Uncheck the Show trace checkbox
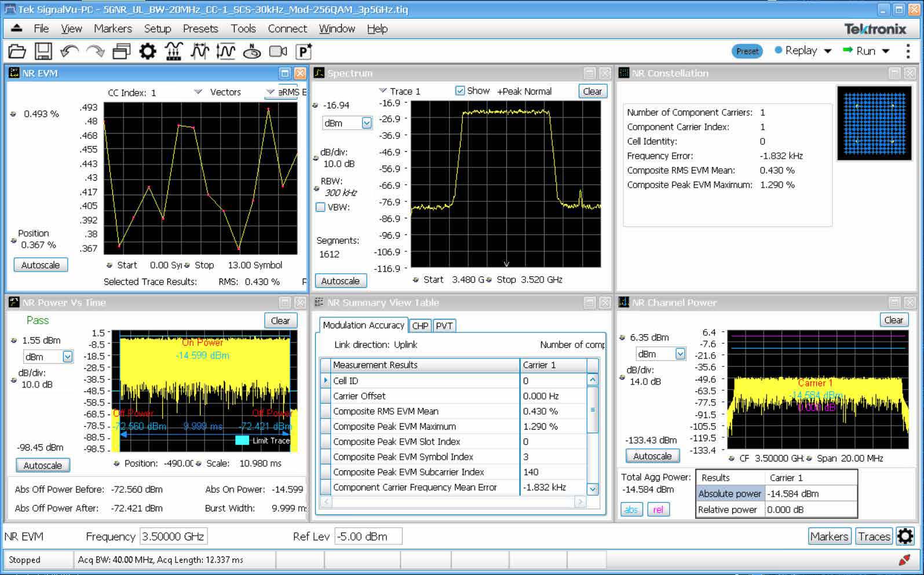This screenshot has height=575, width=924. tap(460, 91)
